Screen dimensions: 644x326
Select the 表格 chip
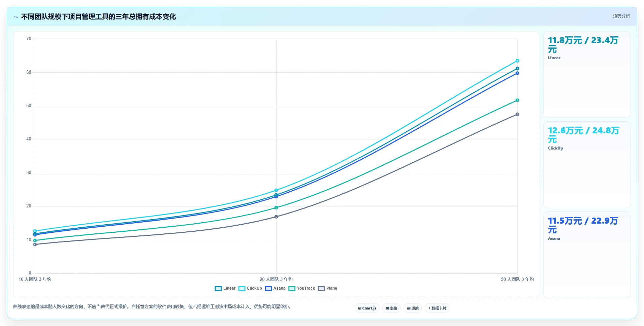click(x=391, y=308)
